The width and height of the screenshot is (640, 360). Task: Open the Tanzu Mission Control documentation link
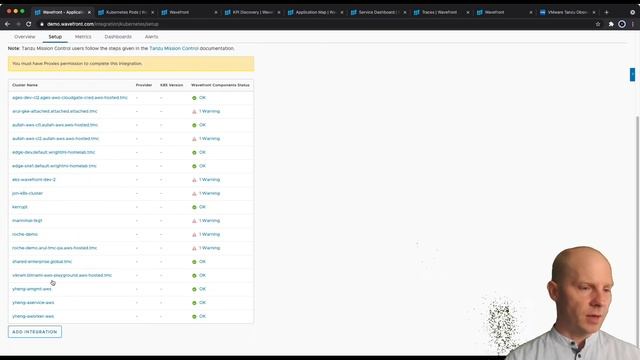pos(174,48)
